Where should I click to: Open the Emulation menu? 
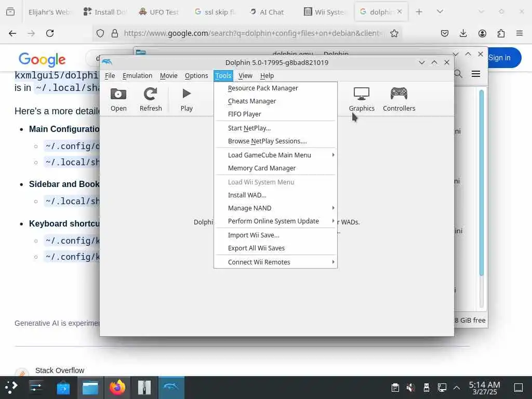[x=137, y=76]
